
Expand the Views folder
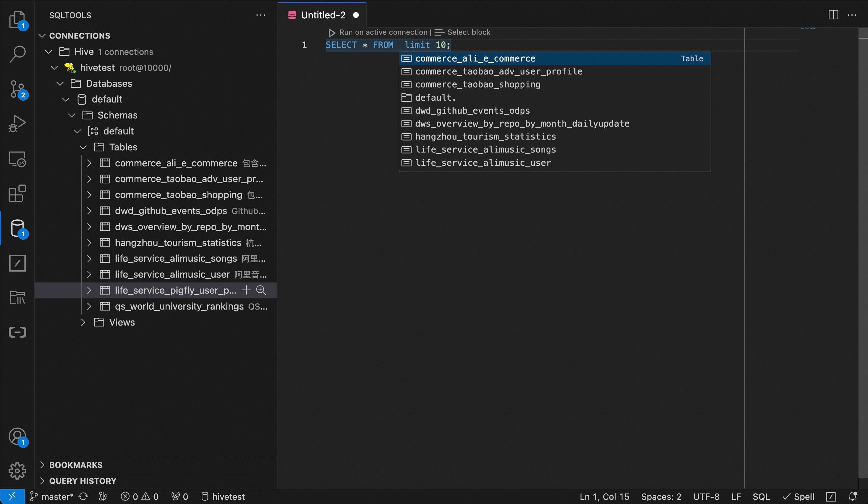click(x=83, y=322)
